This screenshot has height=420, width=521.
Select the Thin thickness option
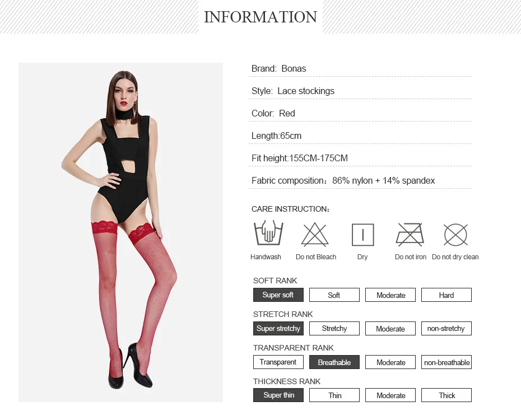pyautogui.click(x=334, y=395)
